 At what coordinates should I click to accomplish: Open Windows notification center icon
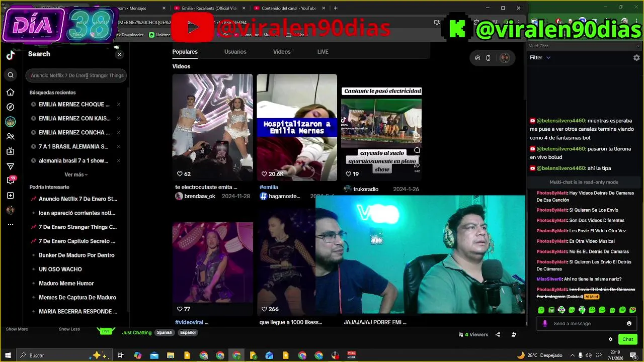tap(633, 355)
